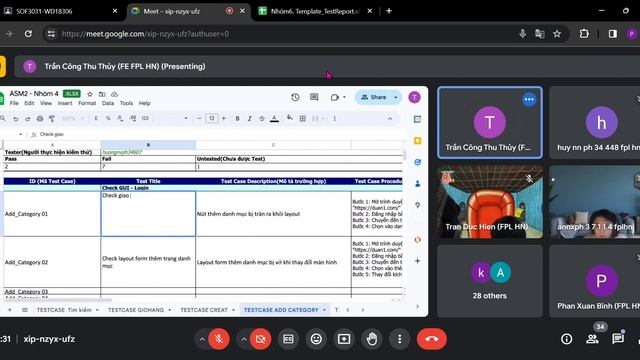Screen dimensions: 640x360
Task: Increase font size with plus button
Action: (x=224, y=118)
